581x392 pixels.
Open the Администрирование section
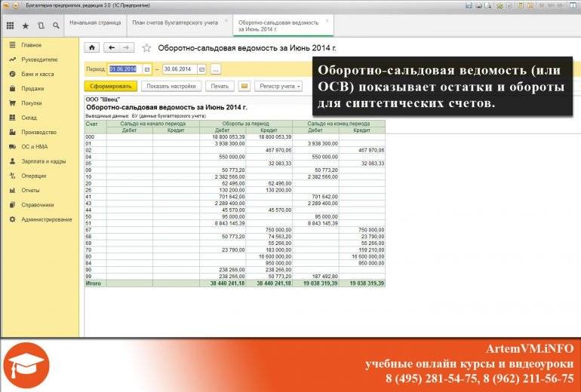(47, 219)
